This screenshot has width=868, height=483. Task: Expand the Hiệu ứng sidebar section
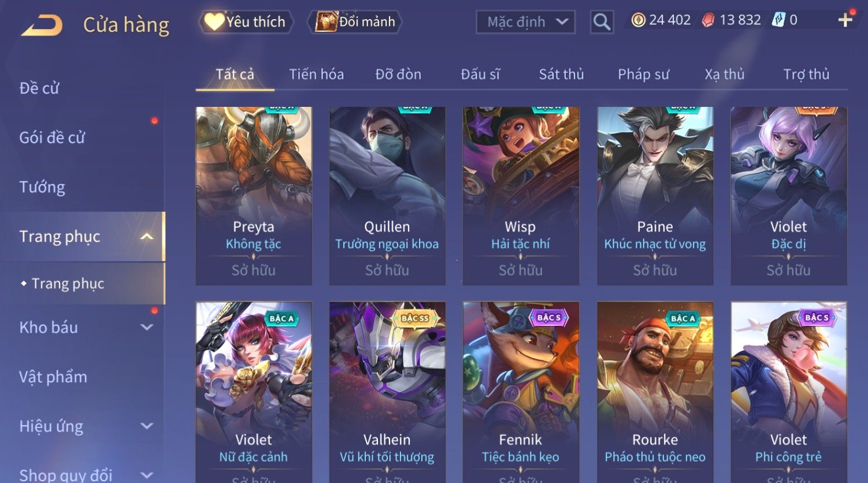pos(147,426)
